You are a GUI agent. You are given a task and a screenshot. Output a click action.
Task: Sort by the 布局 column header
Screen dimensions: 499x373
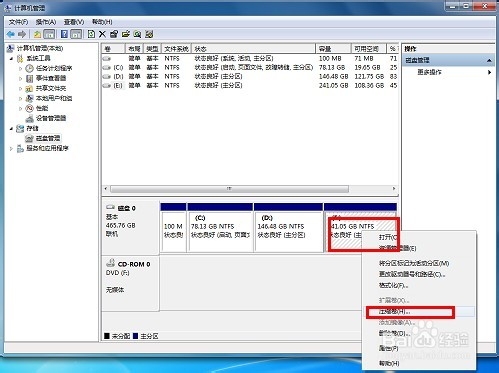tap(134, 49)
